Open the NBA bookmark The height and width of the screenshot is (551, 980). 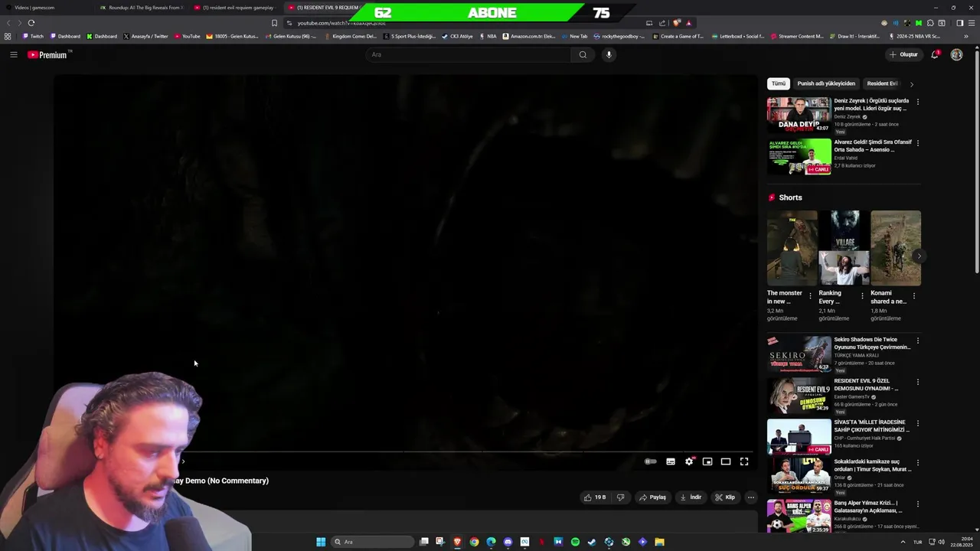click(x=488, y=36)
